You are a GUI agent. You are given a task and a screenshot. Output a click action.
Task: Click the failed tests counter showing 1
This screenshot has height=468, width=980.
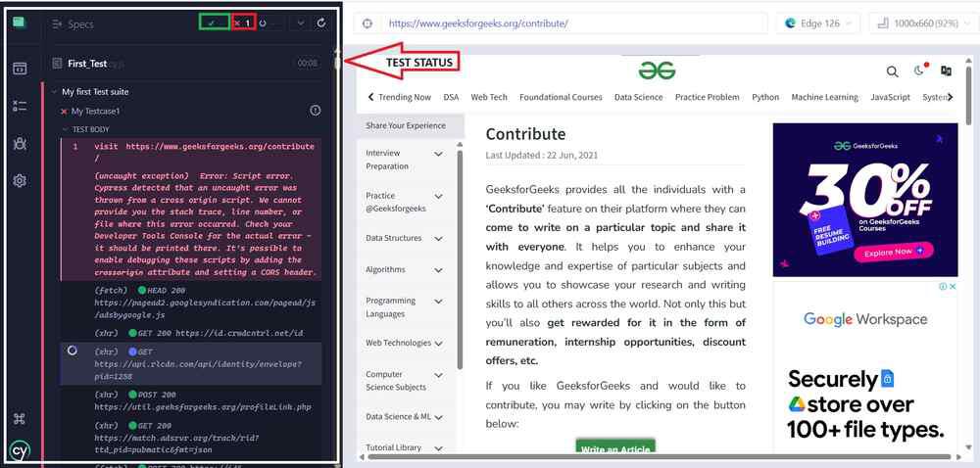(244, 23)
